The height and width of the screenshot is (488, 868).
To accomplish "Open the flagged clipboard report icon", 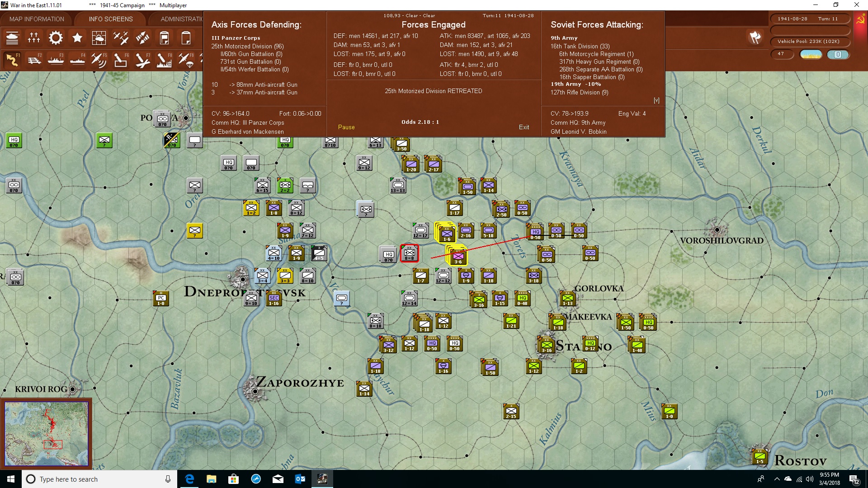I will (x=164, y=38).
